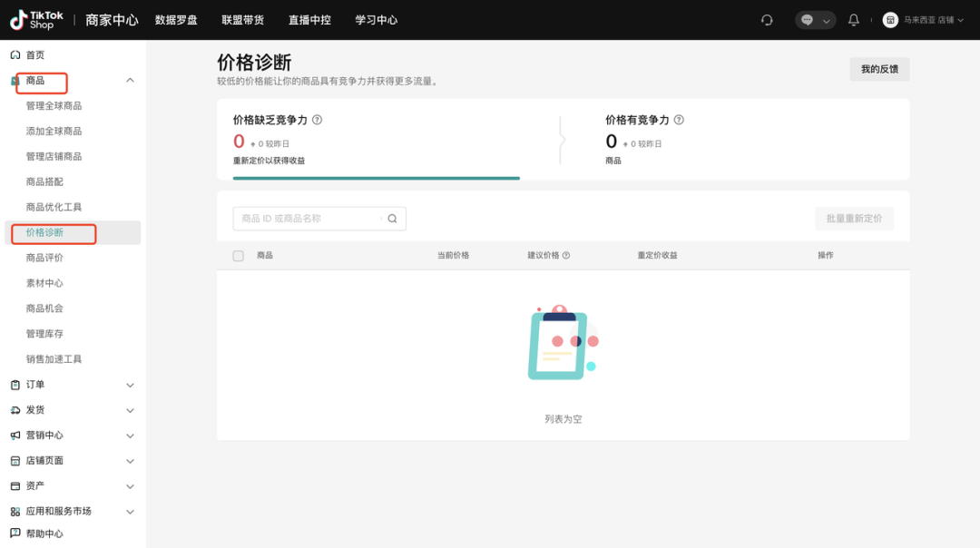Screen dimensions: 980x548
Task: Switch to 数据罗盘 in the top navigation
Action: click(176, 19)
